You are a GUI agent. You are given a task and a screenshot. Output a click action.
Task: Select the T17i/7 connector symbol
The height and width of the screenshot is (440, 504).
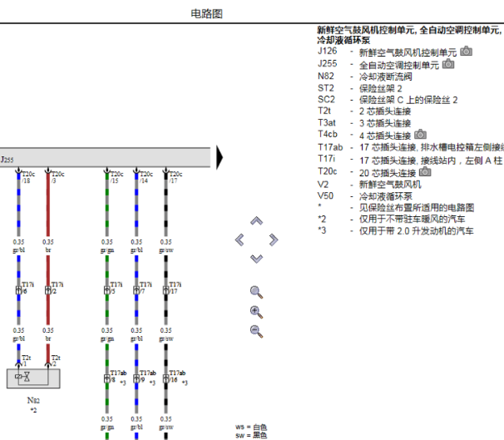136,290
